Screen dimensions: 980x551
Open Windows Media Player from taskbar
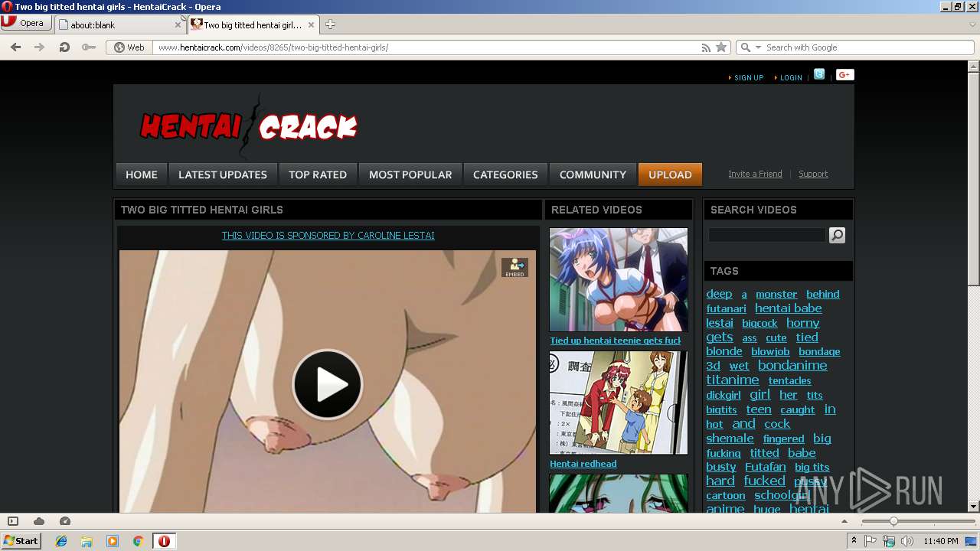pos(113,541)
